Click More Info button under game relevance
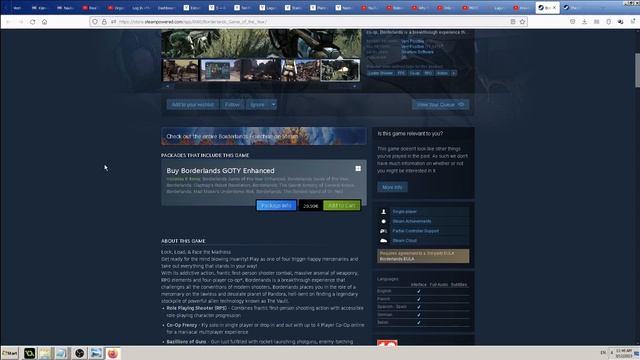This screenshot has height=360, width=640. (x=392, y=187)
